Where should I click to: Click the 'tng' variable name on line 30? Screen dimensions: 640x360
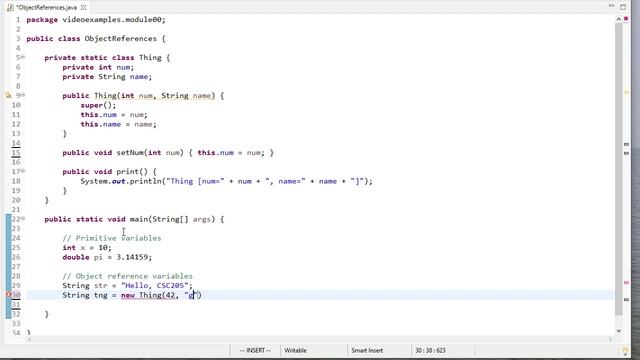(x=100, y=295)
